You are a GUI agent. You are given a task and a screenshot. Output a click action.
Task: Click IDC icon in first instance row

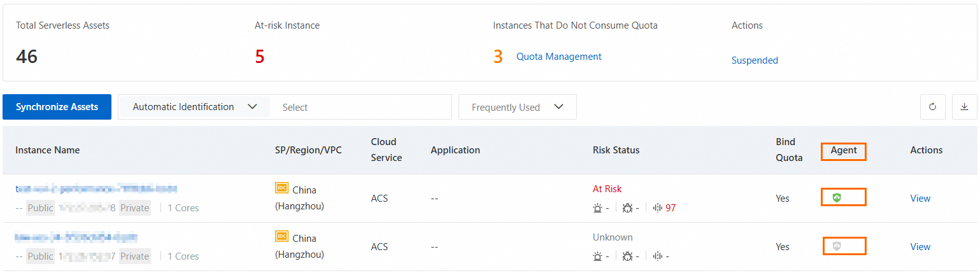click(281, 188)
